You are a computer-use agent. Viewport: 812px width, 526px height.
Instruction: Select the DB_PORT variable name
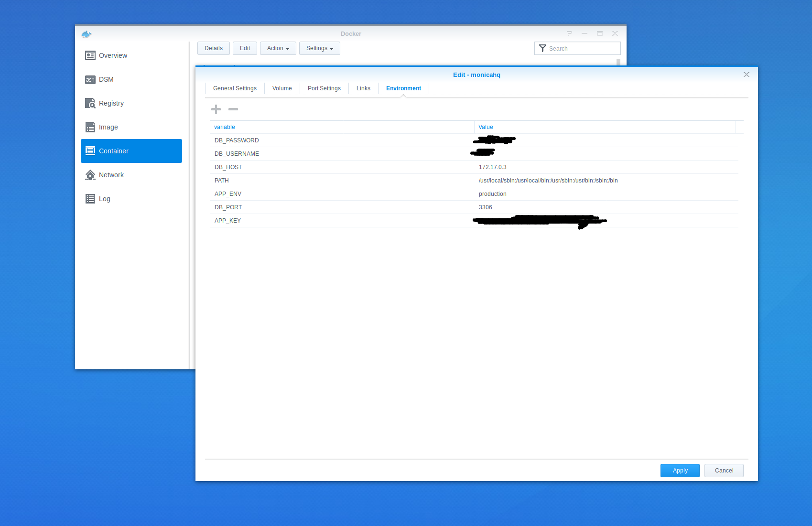click(228, 207)
